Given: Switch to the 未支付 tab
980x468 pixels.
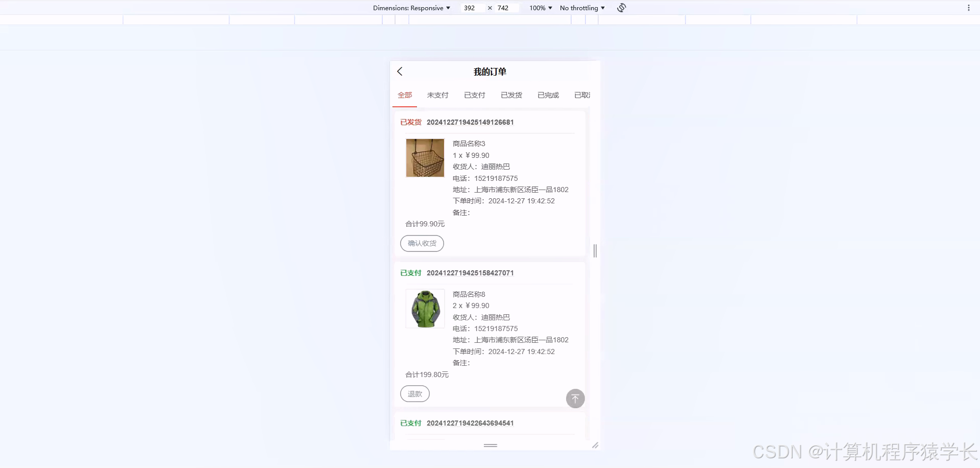Looking at the screenshot, I should click(437, 95).
